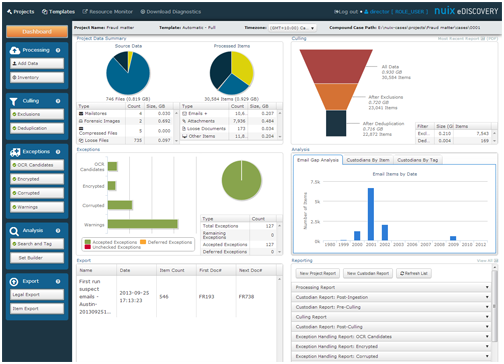Expand Exception Handling Report: Encrypted

pos(392,347)
